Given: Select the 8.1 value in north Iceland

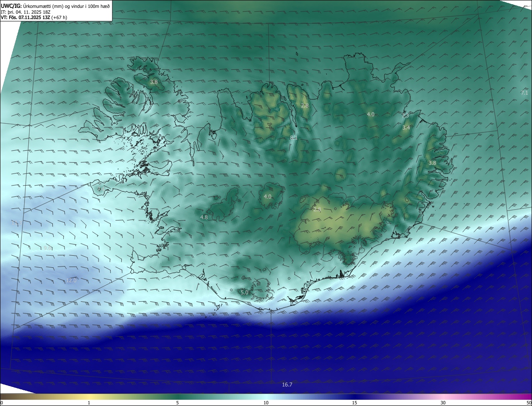Looking at the screenshot, I should [x=294, y=137].
